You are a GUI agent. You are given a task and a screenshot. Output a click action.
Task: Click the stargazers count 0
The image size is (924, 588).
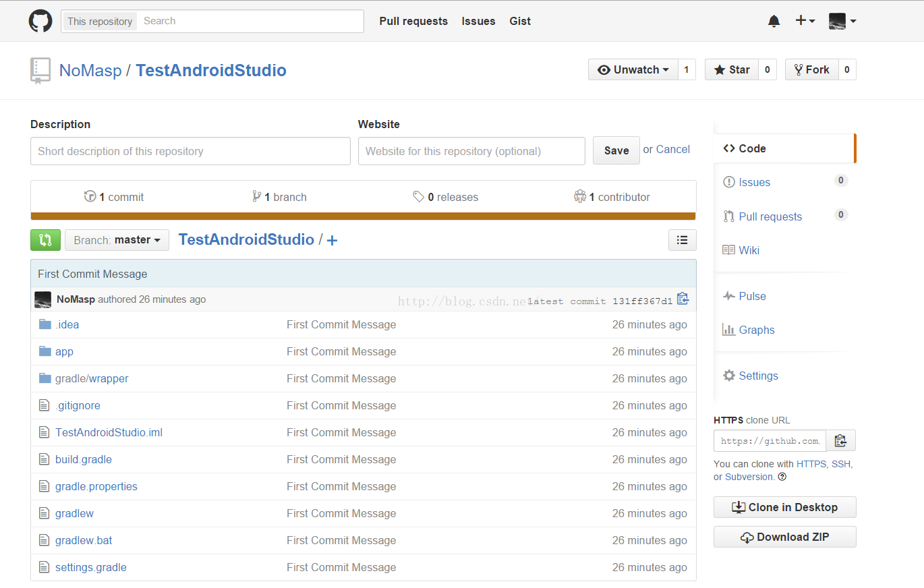pos(768,69)
